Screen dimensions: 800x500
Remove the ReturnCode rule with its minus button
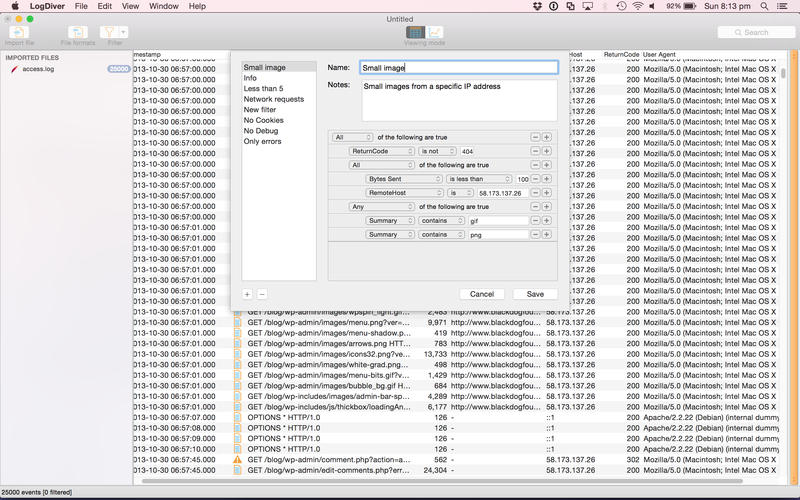[535, 151]
